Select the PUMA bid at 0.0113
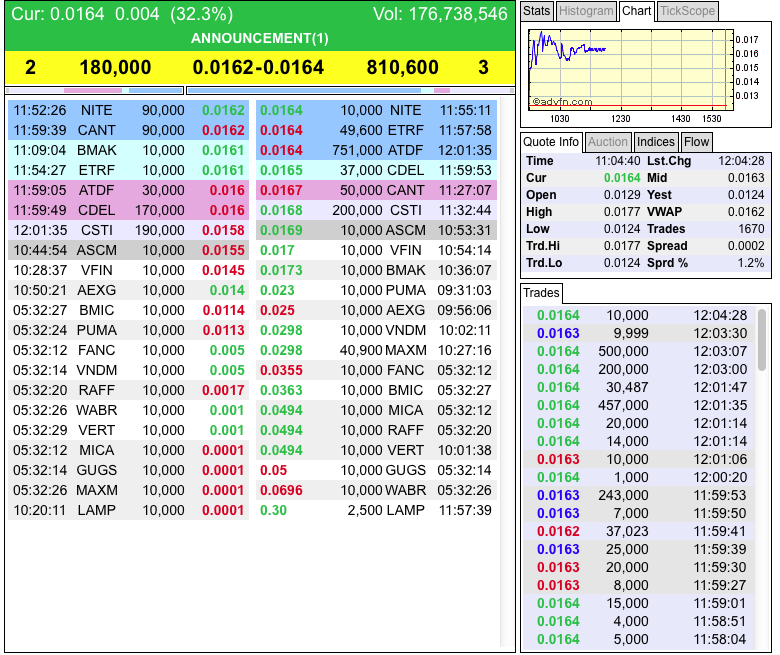 pyautogui.click(x=128, y=330)
